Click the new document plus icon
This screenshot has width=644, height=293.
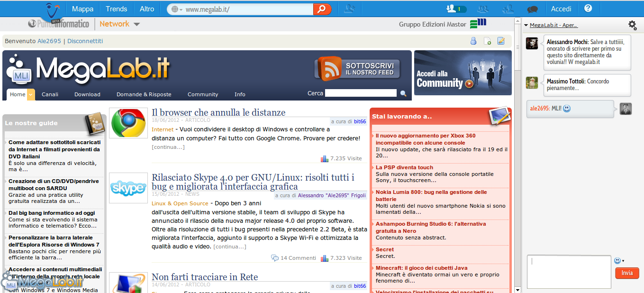(x=487, y=41)
